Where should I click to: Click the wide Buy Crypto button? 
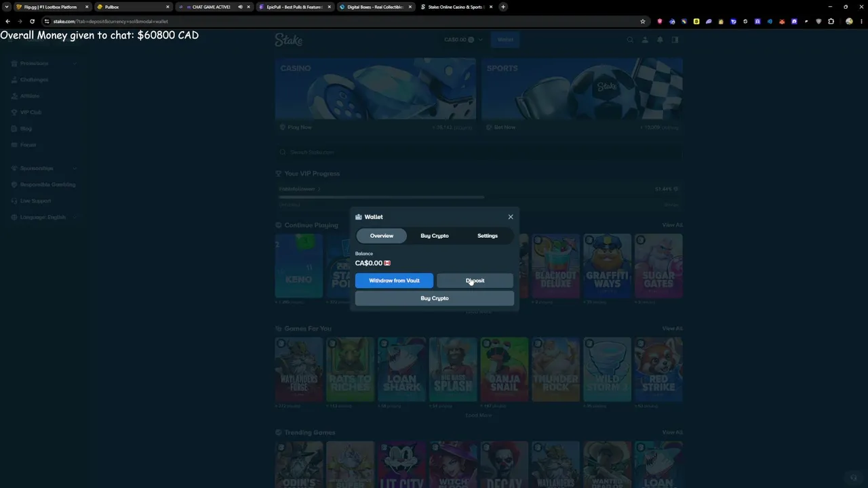point(435,298)
